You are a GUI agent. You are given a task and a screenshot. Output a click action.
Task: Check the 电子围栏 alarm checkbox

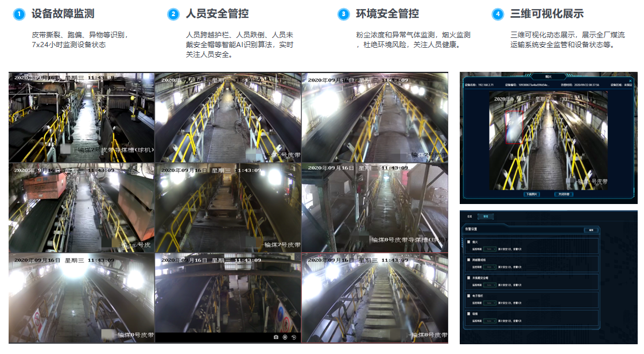468,295
